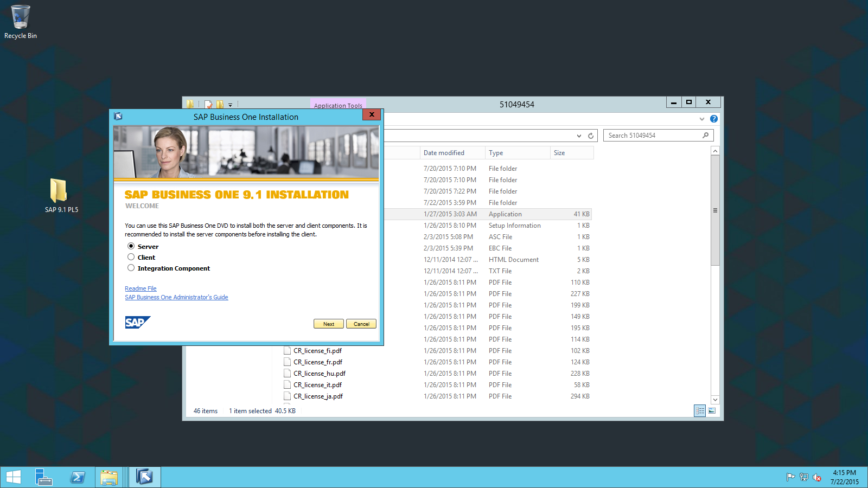Switch to Details view in Explorer
Image resolution: width=868 pixels, height=488 pixels.
point(700,411)
